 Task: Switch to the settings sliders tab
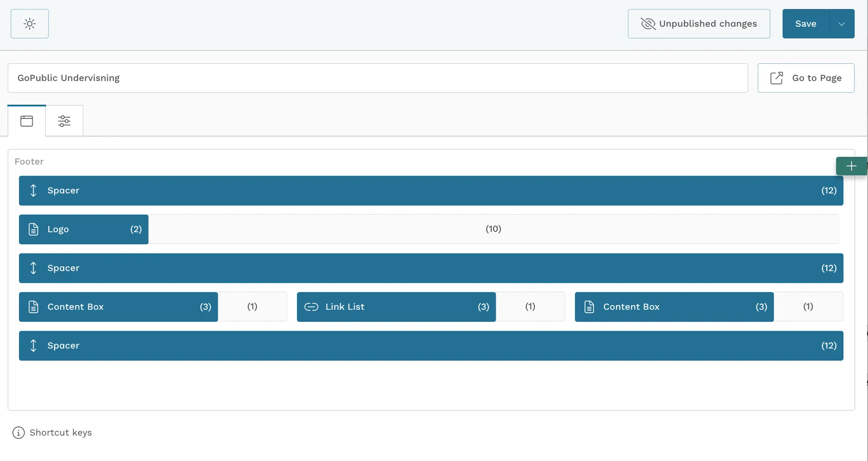[x=64, y=121]
